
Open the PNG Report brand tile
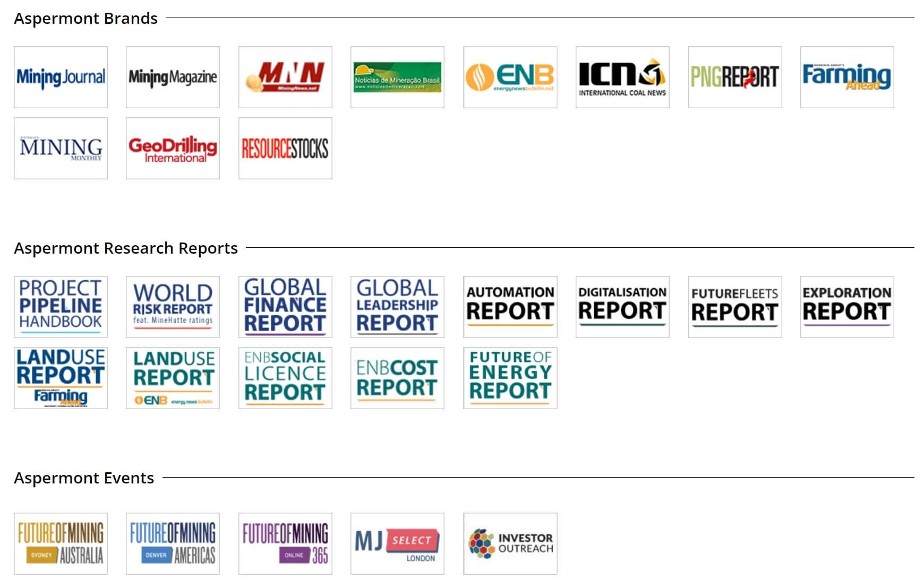[x=735, y=77]
